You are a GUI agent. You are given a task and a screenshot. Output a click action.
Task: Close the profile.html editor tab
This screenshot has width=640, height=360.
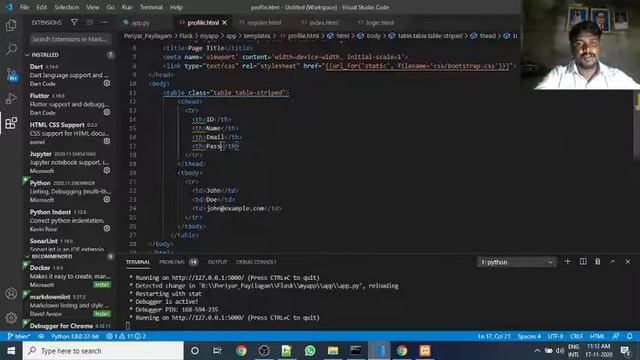tap(224, 23)
